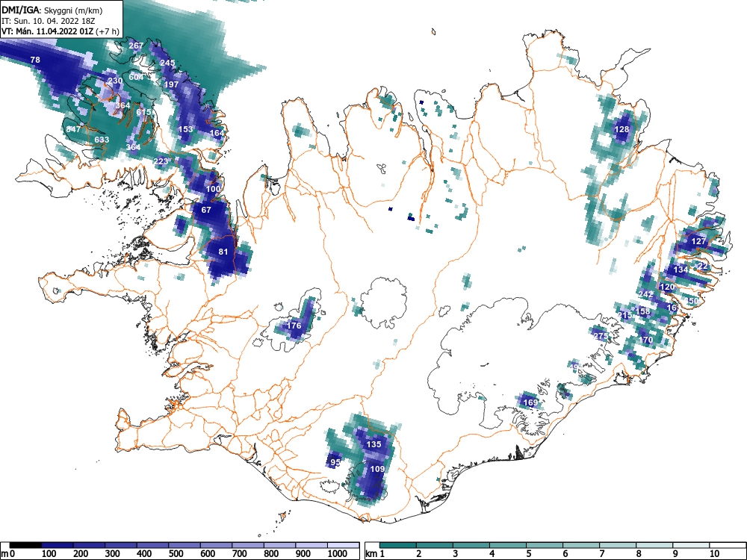Click the legend label '500' on the m scale
Screen dimensions: 747x560
coord(176,554)
